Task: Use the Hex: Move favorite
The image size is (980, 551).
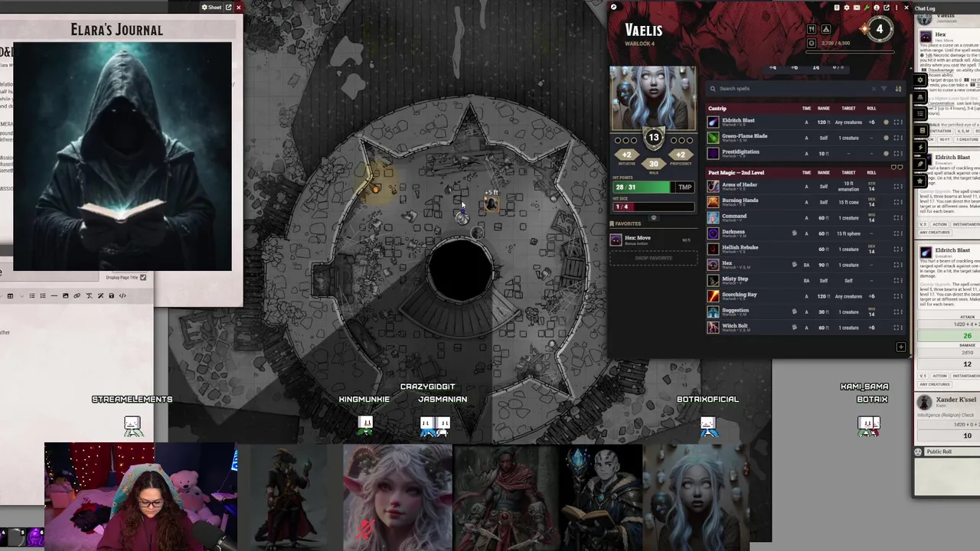Action: point(652,240)
